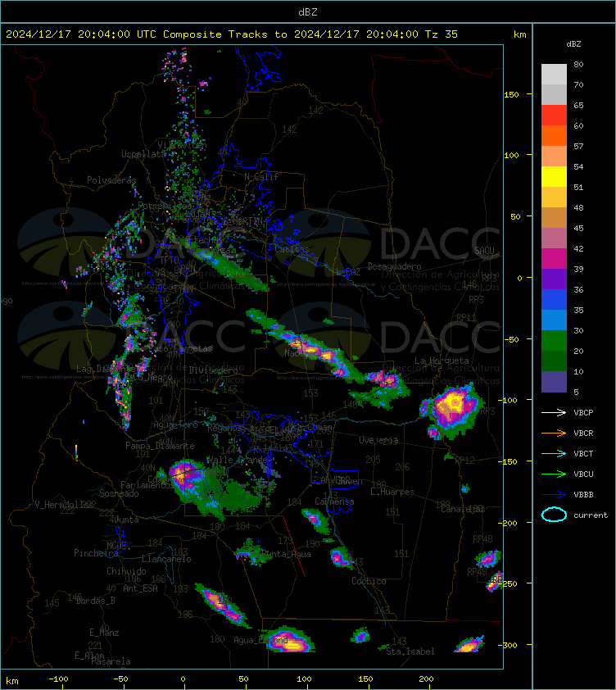The width and height of the screenshot is (616, 690).
Task: Click the large yellow-core storm cell near La_Horqueta
Action: [x=453, y=407]
